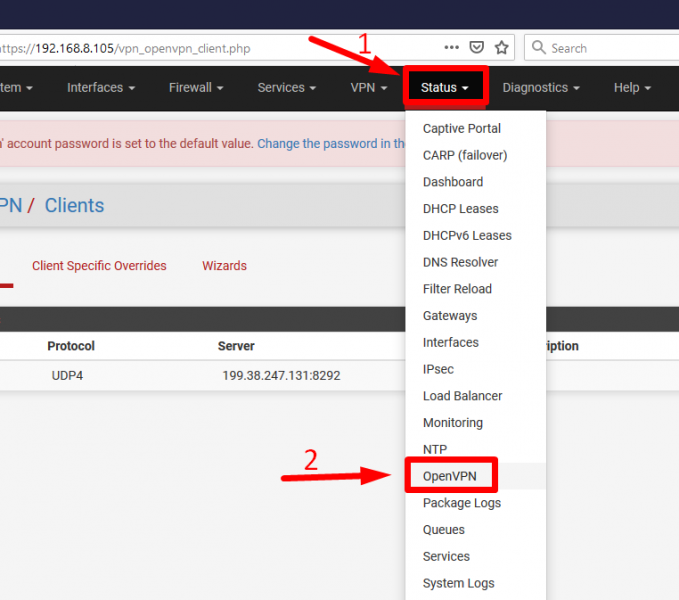Open the Diagnostics dropdown menu

(x=541, y=88)
